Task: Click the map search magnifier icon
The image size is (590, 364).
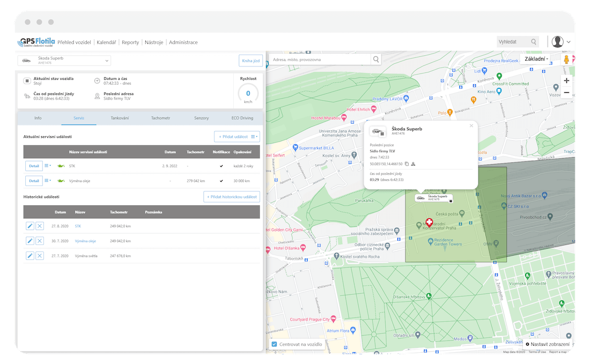Action: [x=376, y=60]
